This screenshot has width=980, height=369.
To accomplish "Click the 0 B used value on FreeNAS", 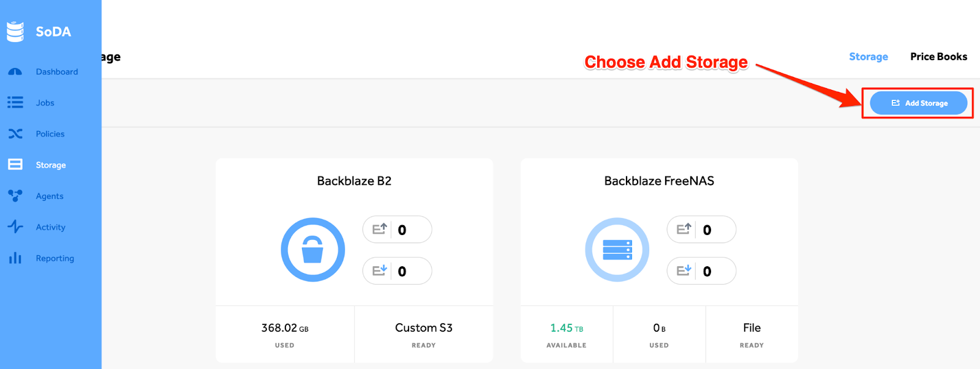I will pos(659,328).
